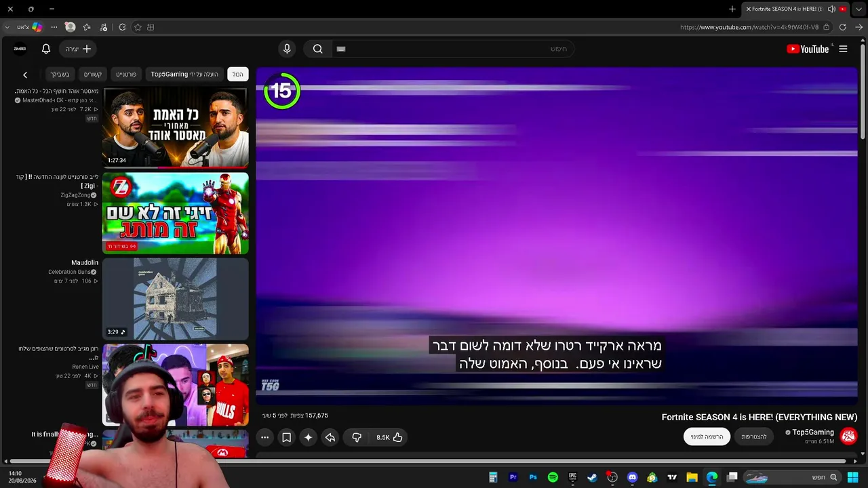Expand the Copilot sidebar chevron
The height and width of the screenshot is (488, 868).
click(x=7, y=27)
